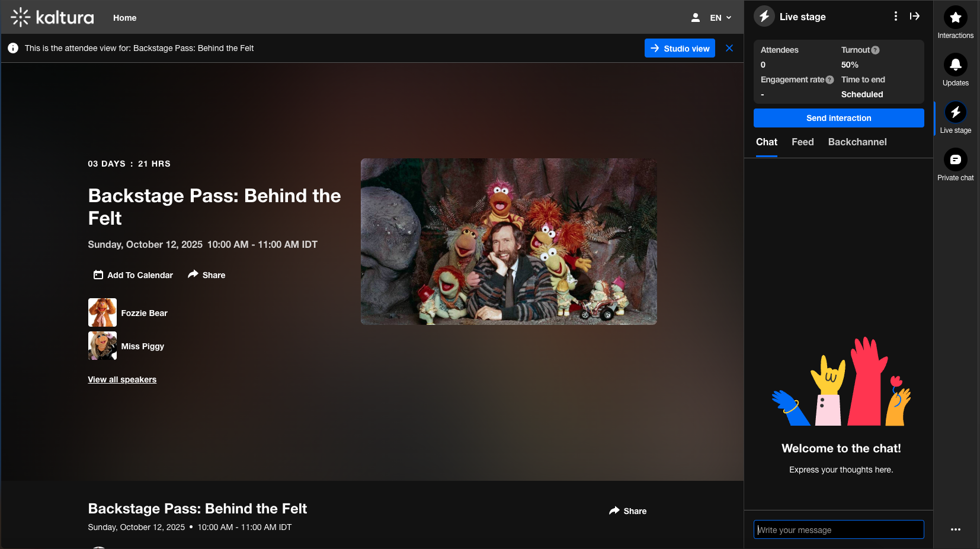
Task: Click the Scheduled status value
Action: coord(862,94)
